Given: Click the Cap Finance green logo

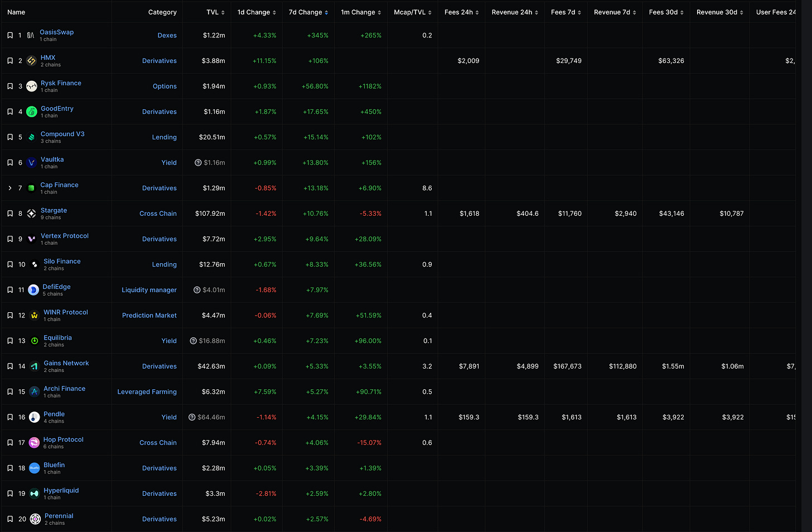Looking at the screenshot, I should 31,188.
